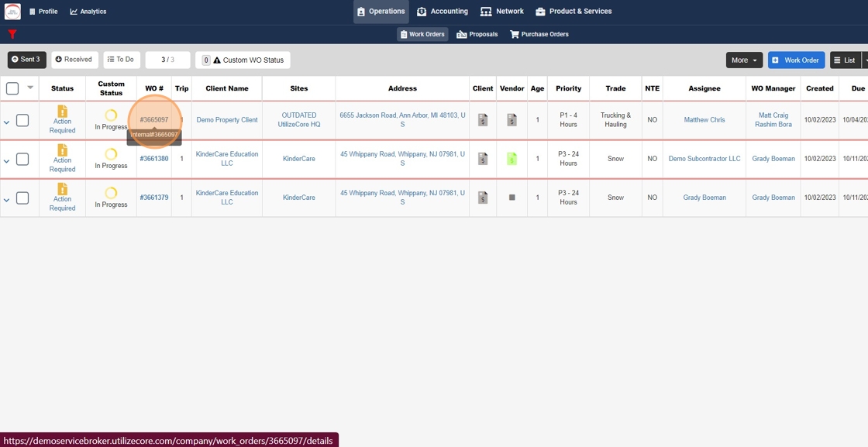Viewport: 868px width, 447px height.
Task: Open work order #3661380 link
Action: tap(154, 158)
